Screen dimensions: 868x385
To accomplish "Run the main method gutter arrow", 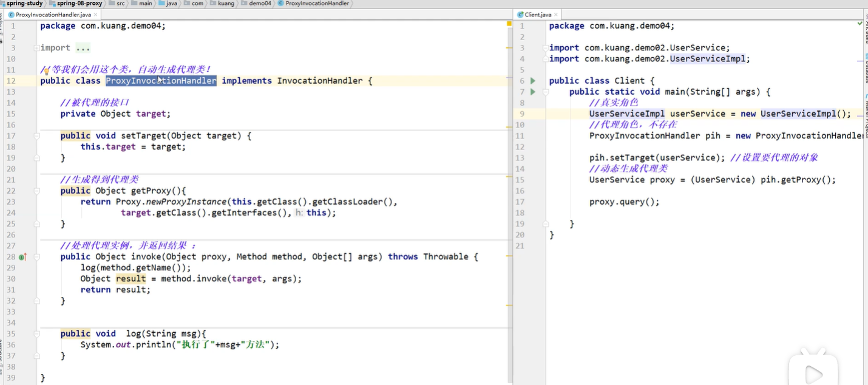I will 533,92.
